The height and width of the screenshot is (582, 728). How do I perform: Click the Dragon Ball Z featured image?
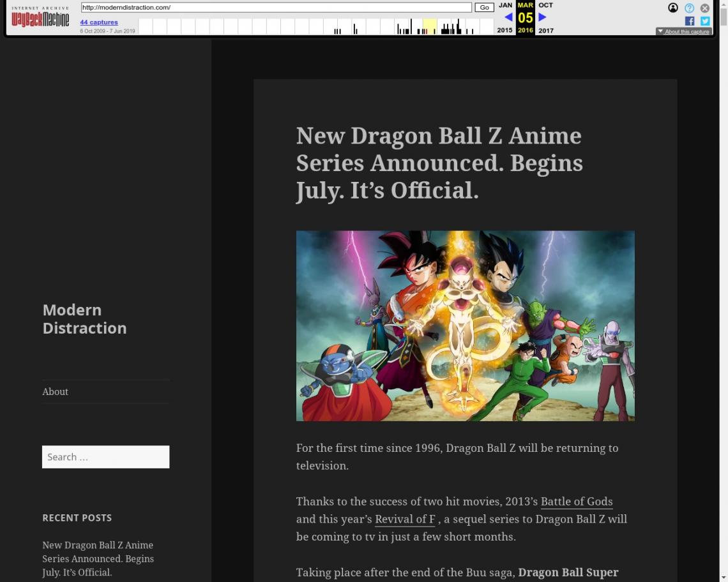[x=465, y=326]
